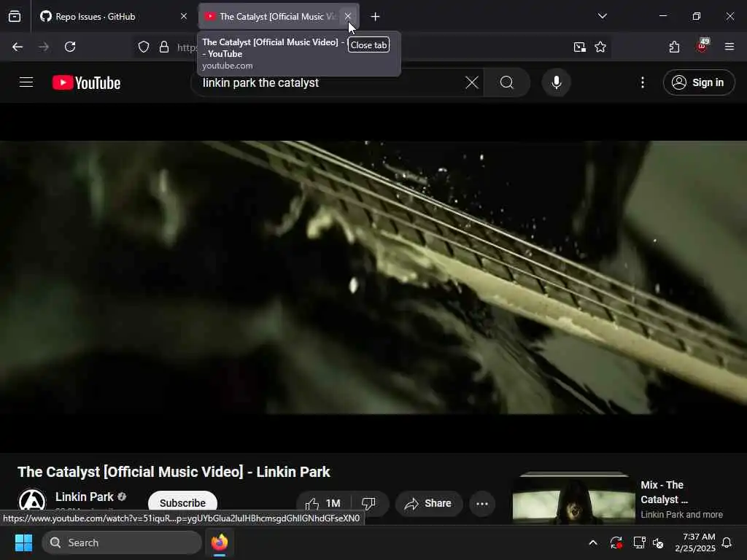
Task: Open Mix - The Catalyst title link
Action: coord(665,492)
